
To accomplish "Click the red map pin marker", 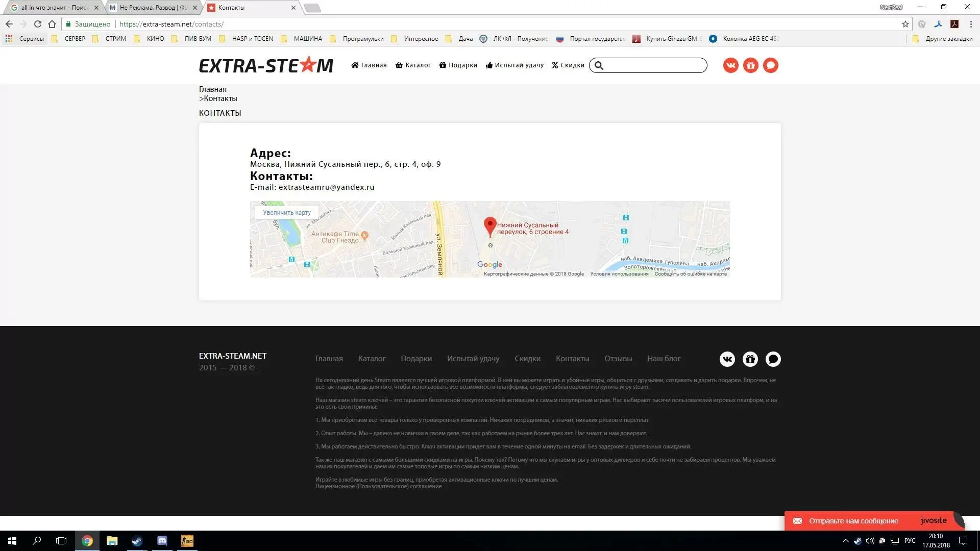I will coord(490,227).
